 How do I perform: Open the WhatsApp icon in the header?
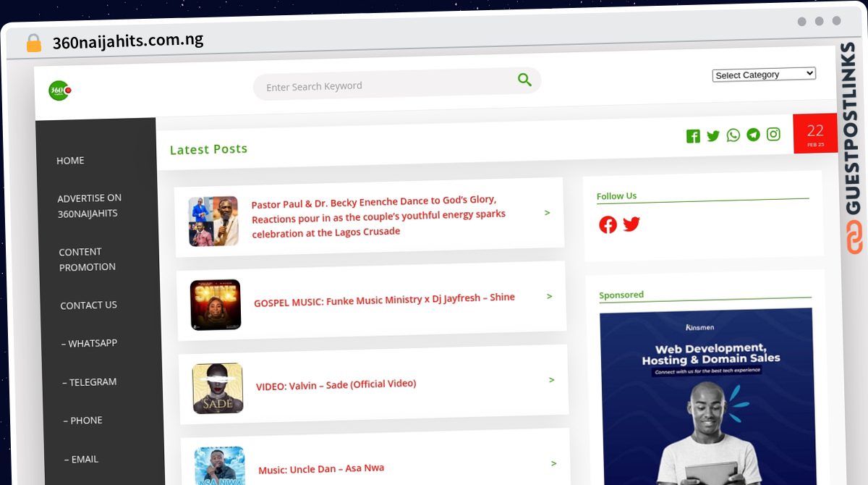[733, 135]
